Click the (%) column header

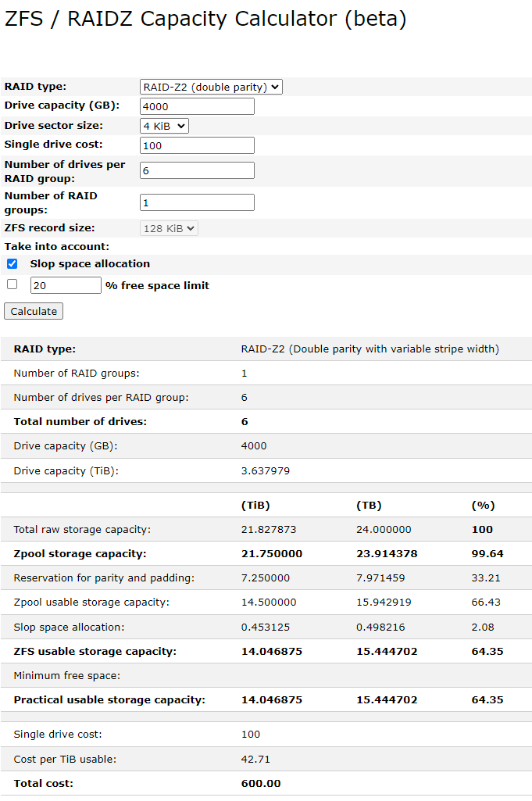(x=483, y=506)
